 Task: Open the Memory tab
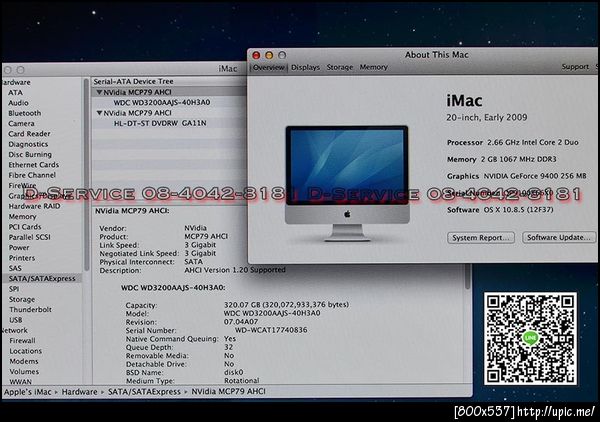pos(373,67)
